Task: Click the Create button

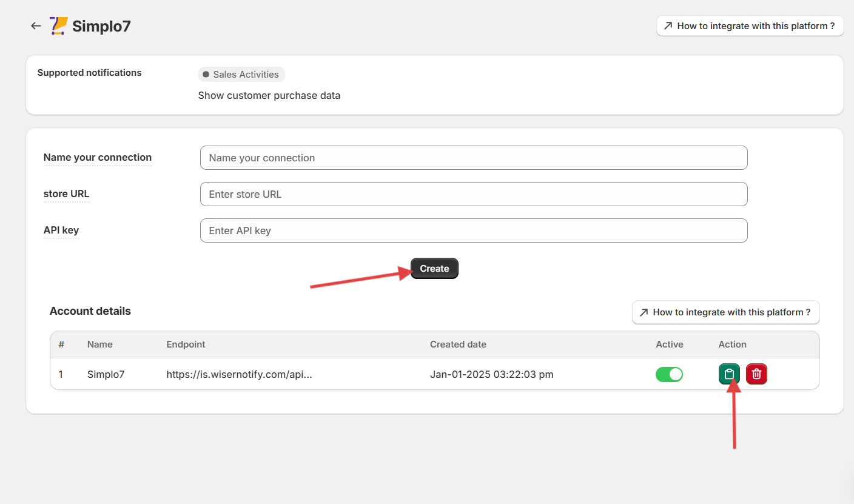Action: click(x=434, y=269)
